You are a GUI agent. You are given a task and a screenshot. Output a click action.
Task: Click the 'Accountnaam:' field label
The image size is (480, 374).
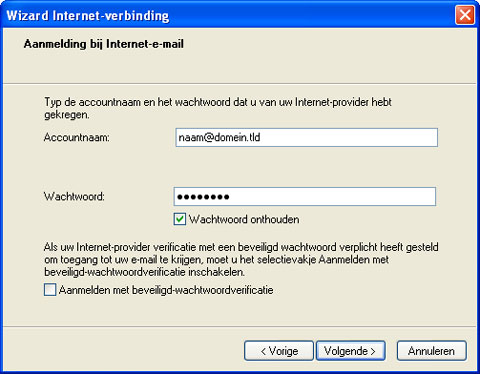pos(77,137)
